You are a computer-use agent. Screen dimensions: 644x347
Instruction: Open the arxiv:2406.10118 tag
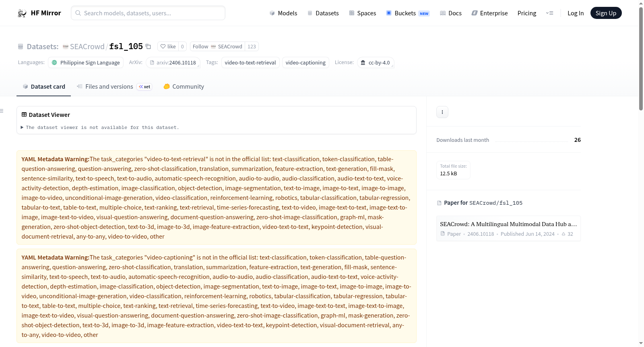(x=173, y=62)
